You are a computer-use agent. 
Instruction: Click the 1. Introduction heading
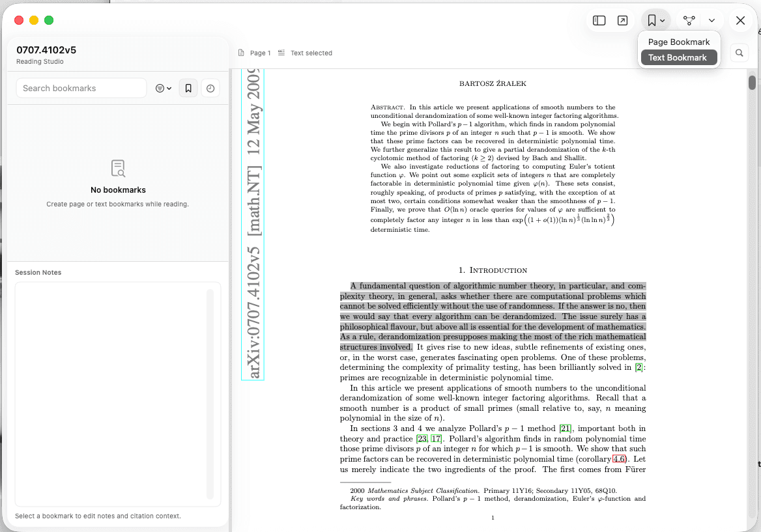[x=493, y=270]
